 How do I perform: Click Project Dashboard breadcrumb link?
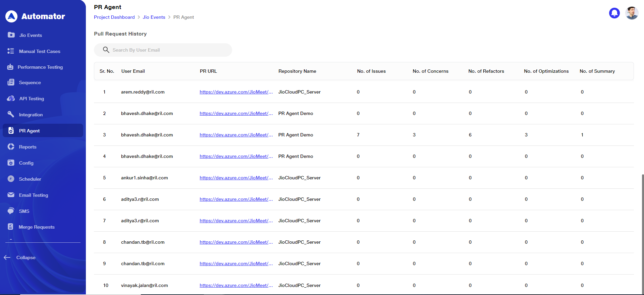(114, 17)
